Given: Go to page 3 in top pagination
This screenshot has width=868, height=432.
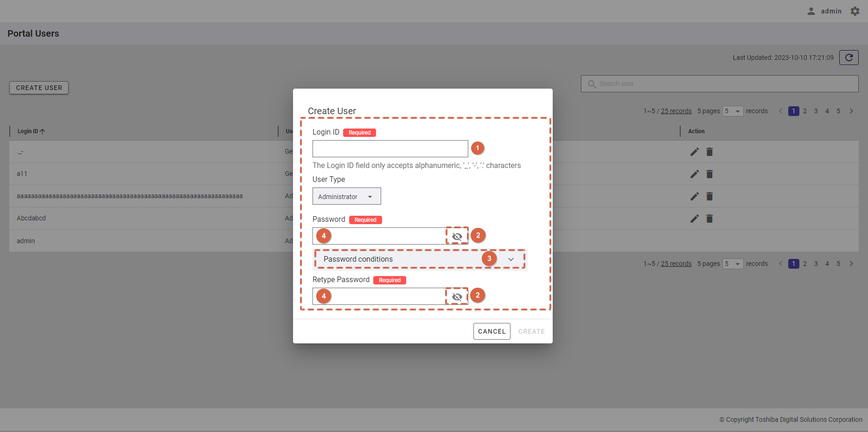Looking at the screenshot, I should tap(816, 111).
